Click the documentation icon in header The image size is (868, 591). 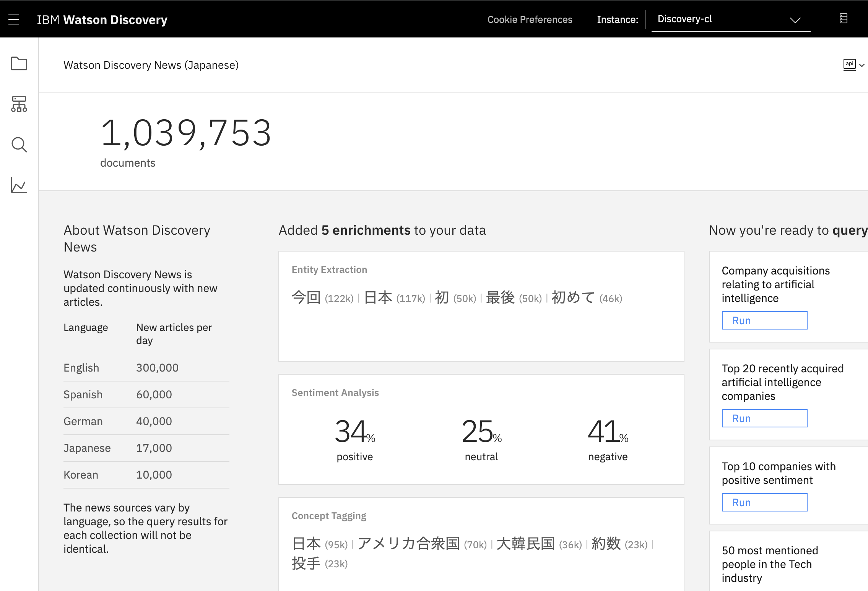point(844,19)
